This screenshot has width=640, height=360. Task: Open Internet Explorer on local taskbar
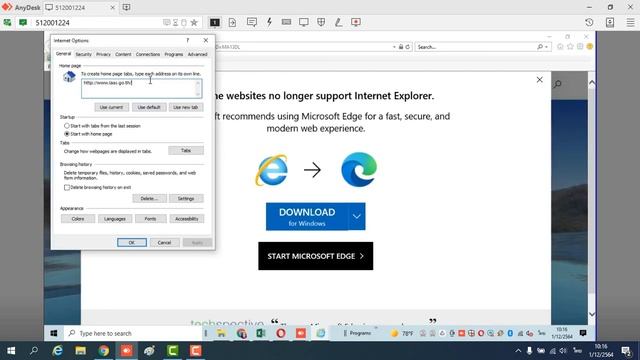coord(58,351)
